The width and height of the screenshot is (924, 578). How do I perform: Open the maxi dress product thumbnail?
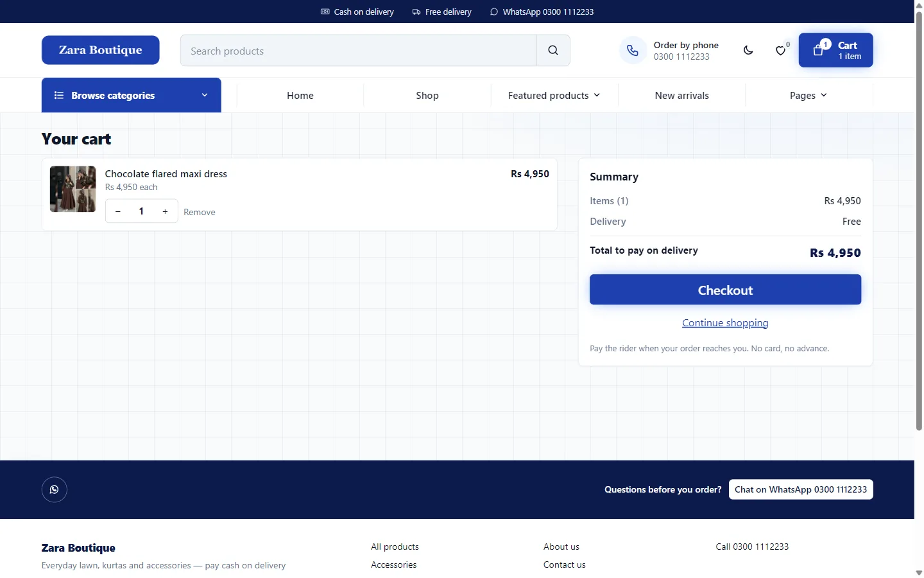(x=73, y=189)
